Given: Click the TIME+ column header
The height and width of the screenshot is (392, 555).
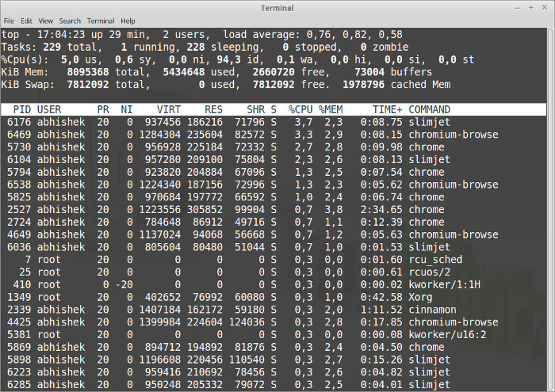Looking at the screenshot, I should [387, 109].
